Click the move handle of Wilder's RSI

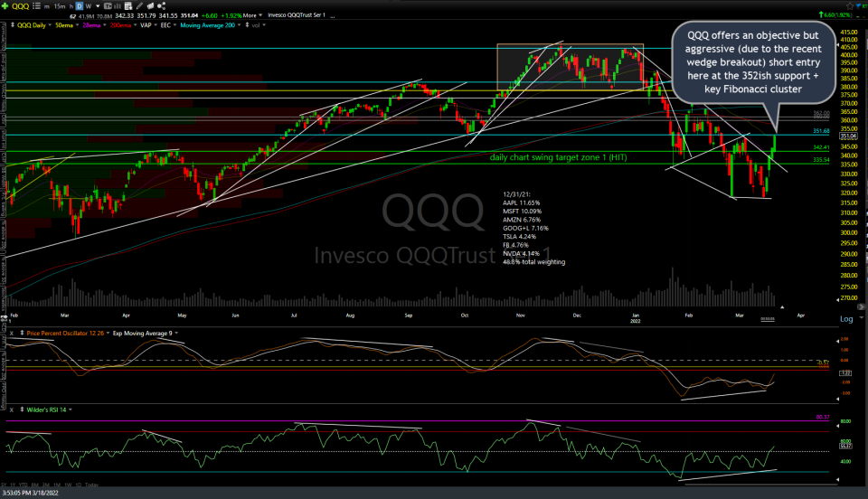click(22, 410)
